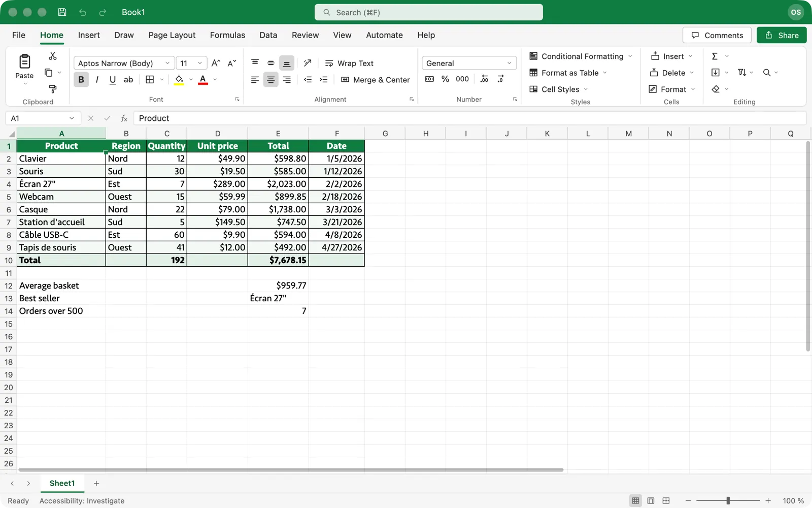The image size is (812, 508).
Task: Click the Undo arrow icon
Action: tap(83, 12)
